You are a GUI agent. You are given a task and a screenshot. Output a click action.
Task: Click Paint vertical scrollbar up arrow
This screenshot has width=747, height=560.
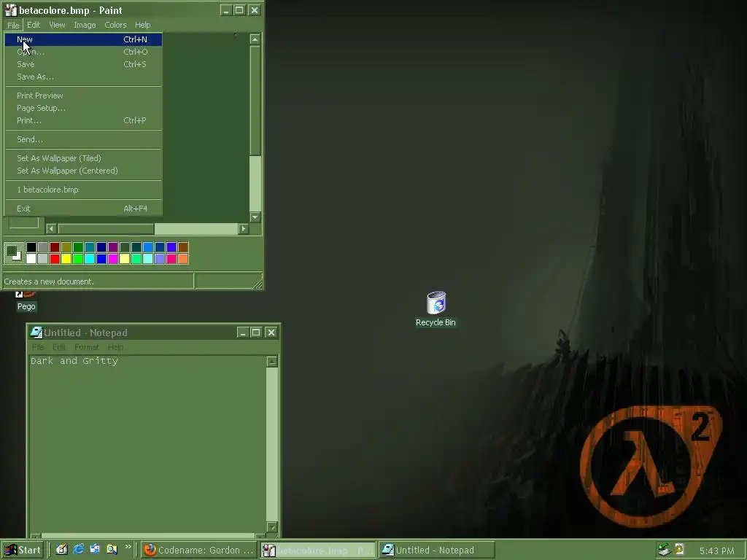tap(255, 39)
